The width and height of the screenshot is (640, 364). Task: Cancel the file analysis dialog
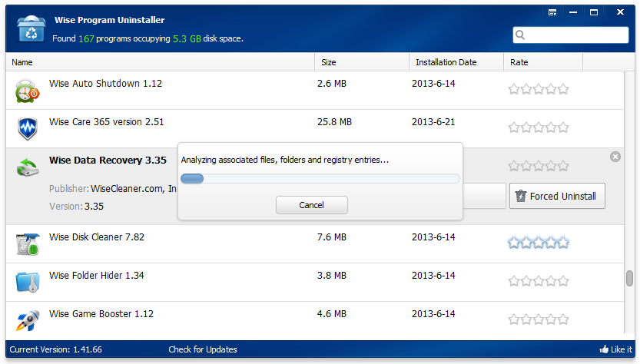[x=312, y=205]
